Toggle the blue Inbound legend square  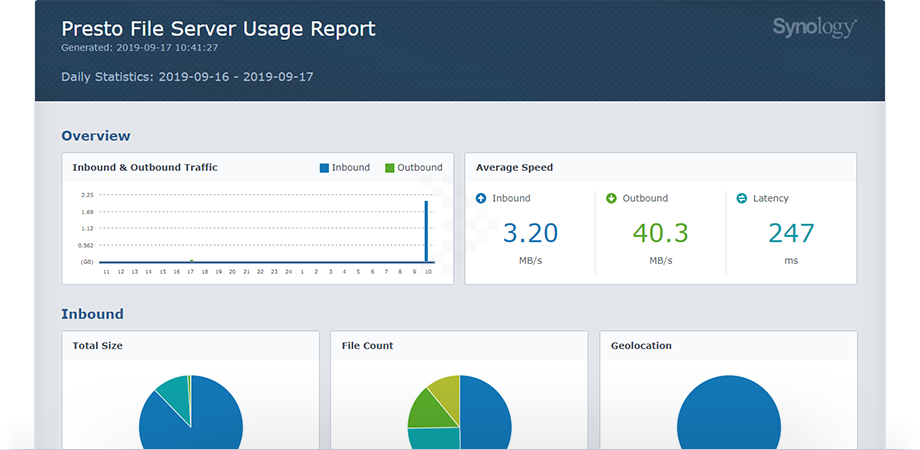[324, 168]
